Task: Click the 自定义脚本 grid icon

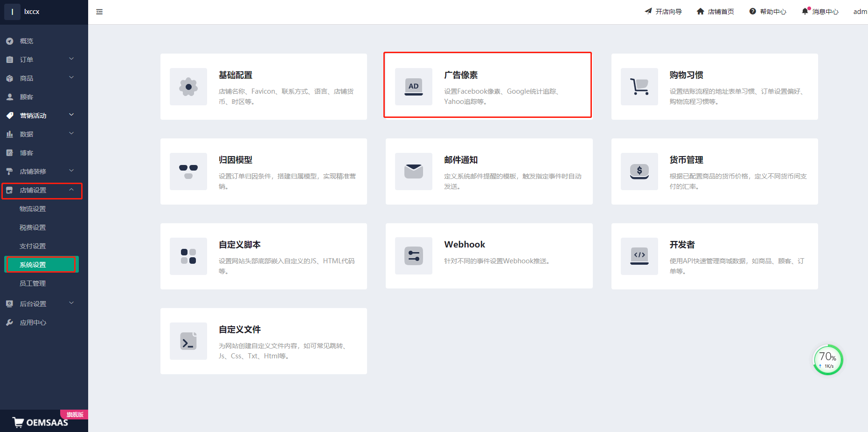Action: 188,256
